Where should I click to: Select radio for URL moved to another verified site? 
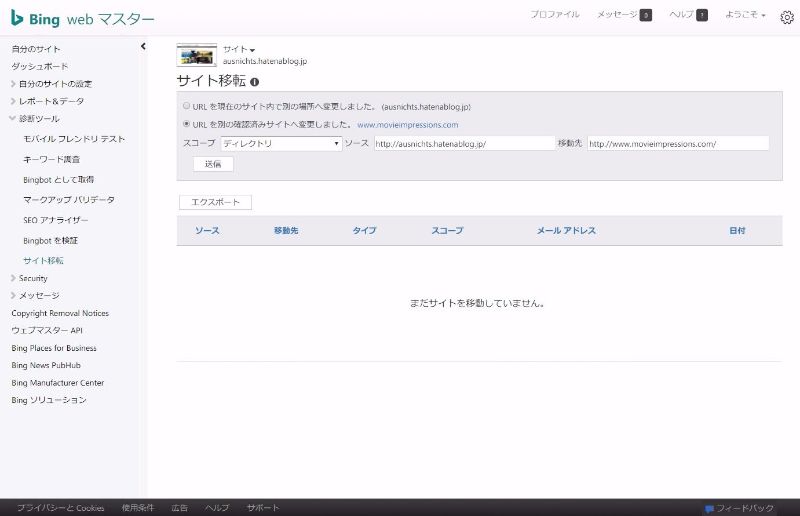pos(187,124)
